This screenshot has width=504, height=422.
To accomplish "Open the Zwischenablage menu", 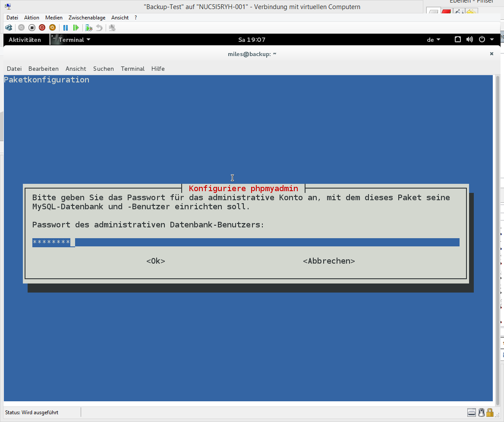I will [87, 18].
